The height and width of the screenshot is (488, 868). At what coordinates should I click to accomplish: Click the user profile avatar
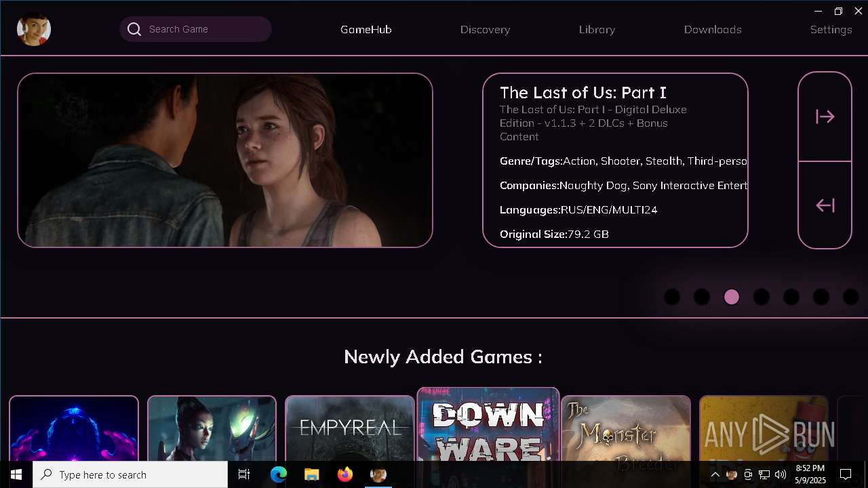(33, 29)
